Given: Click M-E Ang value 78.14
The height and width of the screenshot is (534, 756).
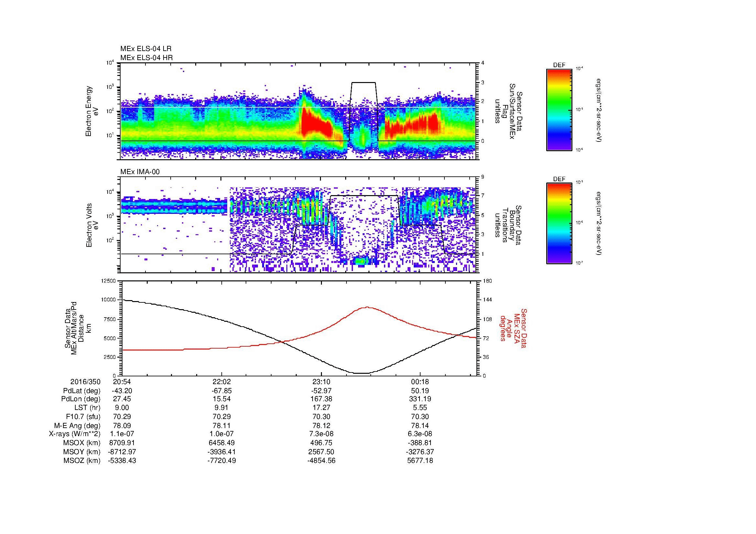Looking at the screenshot, I should [x=420, y=426].
